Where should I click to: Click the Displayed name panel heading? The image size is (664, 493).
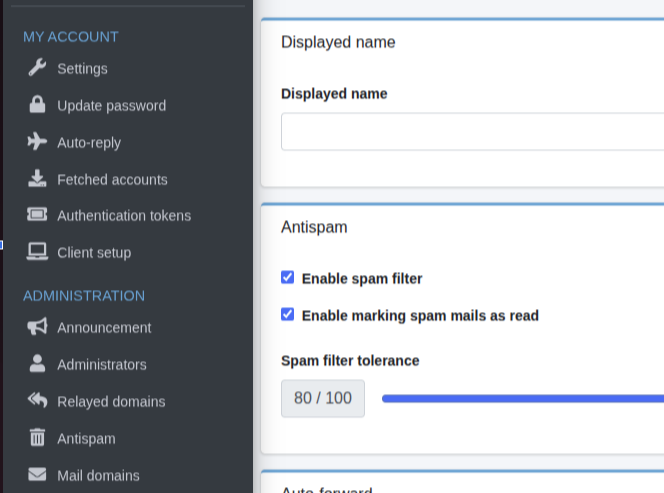(338, 42)
